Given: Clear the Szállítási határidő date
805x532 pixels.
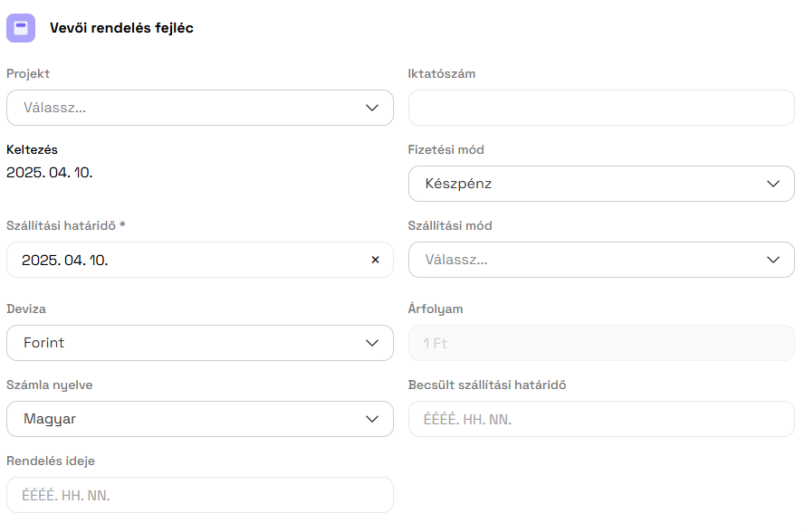Looking at the screenshot, I should tap(375, 260).
